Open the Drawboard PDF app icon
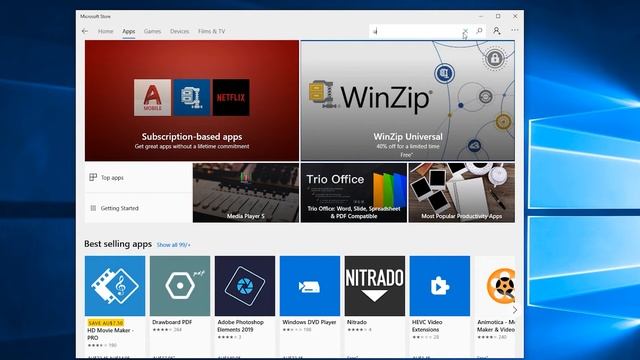Screen dimensions: 640x360 point(180,286)
